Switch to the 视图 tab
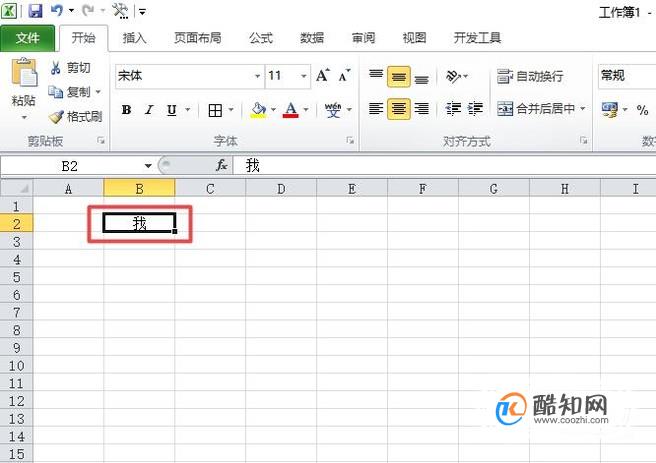Viewport: 656px width, 463px height. (x=414, y=38)
